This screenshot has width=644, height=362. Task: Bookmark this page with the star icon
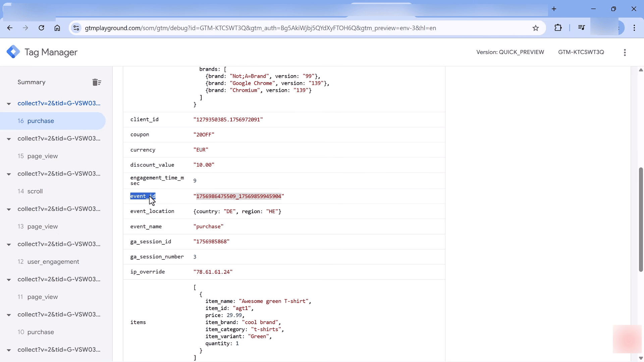[x=536, y=28]
